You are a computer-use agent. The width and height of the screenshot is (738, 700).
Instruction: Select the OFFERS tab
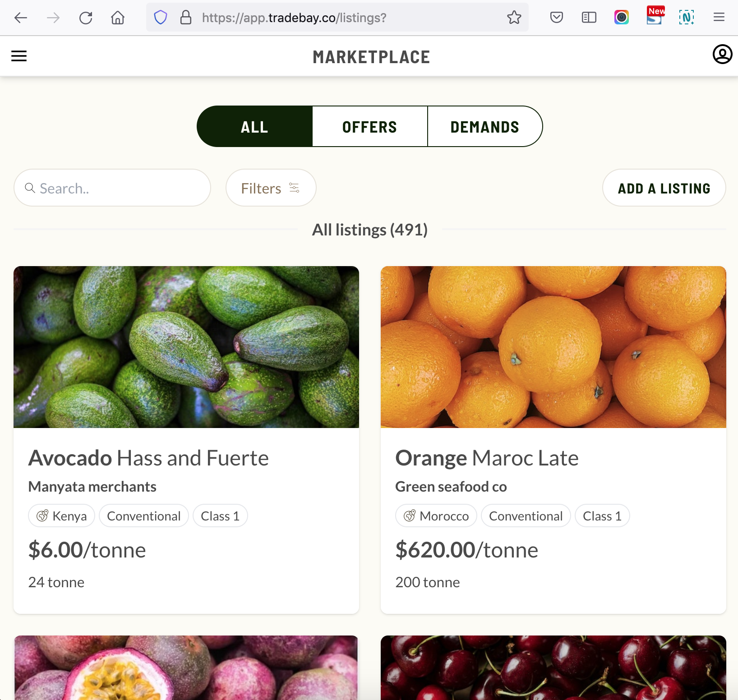(370, 126)
